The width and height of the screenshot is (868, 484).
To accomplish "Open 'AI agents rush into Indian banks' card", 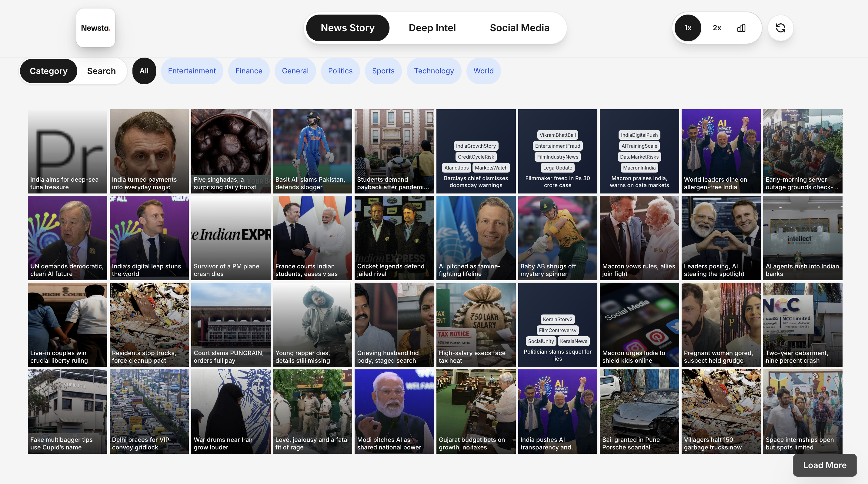I will 802,238.
